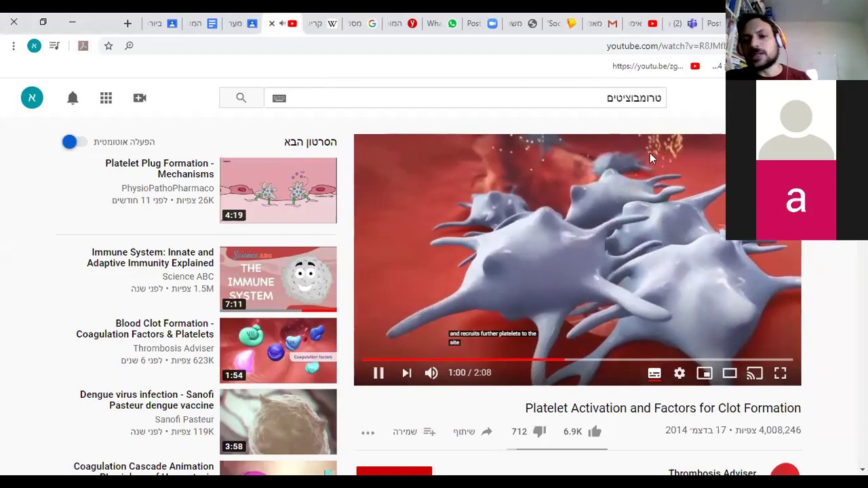Switch to miniplayer mode
868x488 pixels.
click(x=705, y=373)
